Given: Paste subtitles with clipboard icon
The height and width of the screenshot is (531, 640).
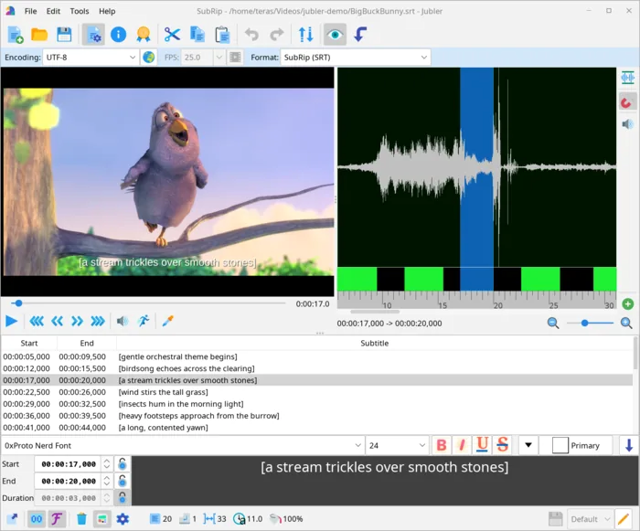Looking at the screenshot, I should tap(222, 34).
